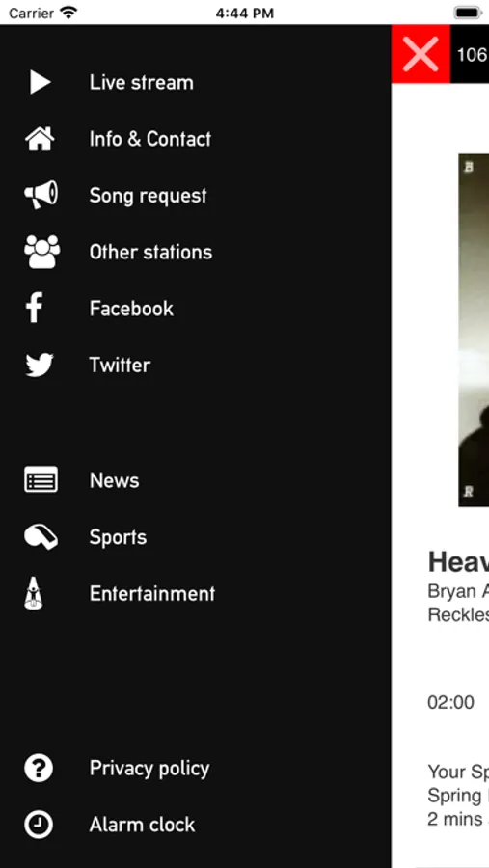Tap the question mark Privacy policy icon
Viewport: 489px width, 868px height.
point(39,769)
